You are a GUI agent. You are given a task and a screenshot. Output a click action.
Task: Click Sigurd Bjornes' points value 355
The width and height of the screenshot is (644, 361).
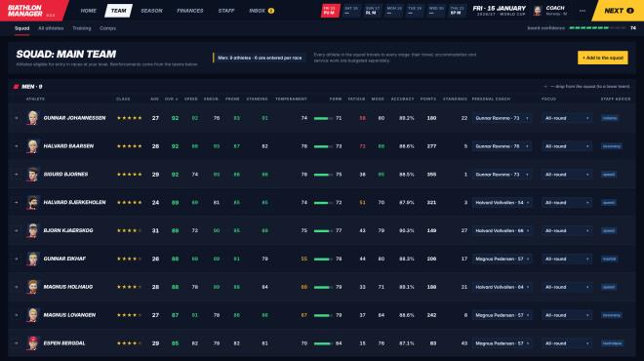point(431,174)
